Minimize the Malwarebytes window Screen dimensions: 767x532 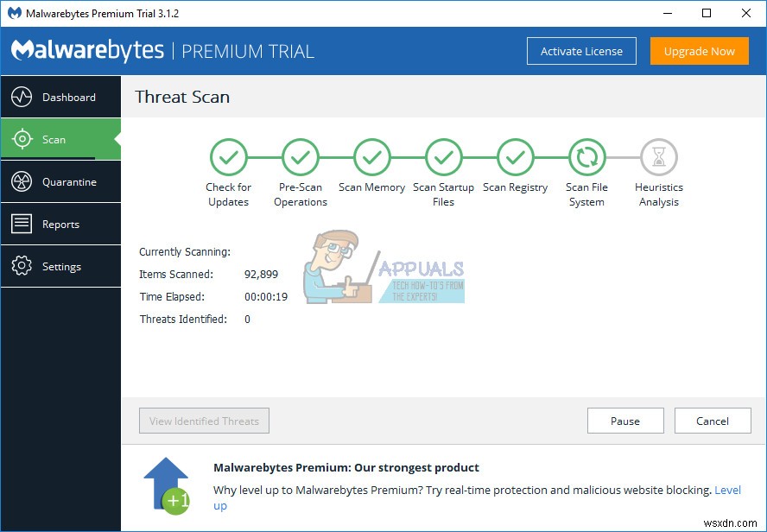point(667,13)
